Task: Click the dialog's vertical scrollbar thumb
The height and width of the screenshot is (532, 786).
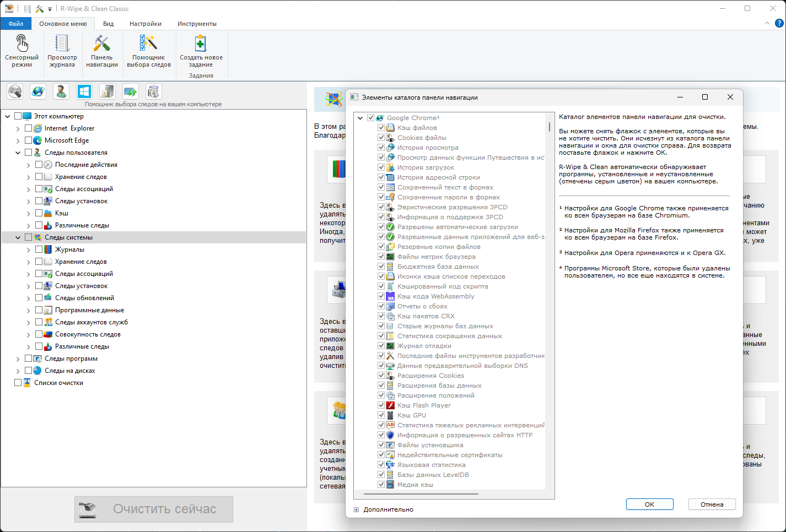Action: (x=550, y=126)
